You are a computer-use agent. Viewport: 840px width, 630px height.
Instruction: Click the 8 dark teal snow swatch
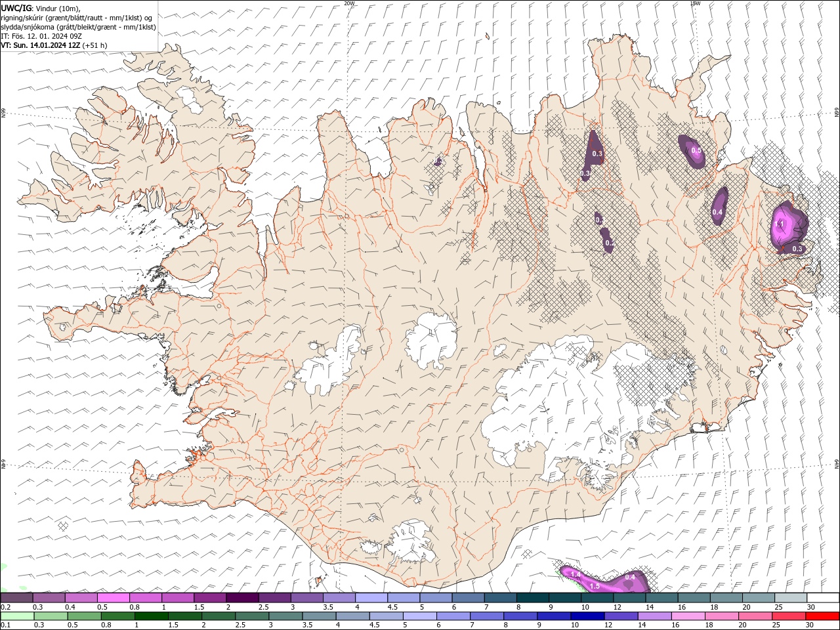(533, 598)
